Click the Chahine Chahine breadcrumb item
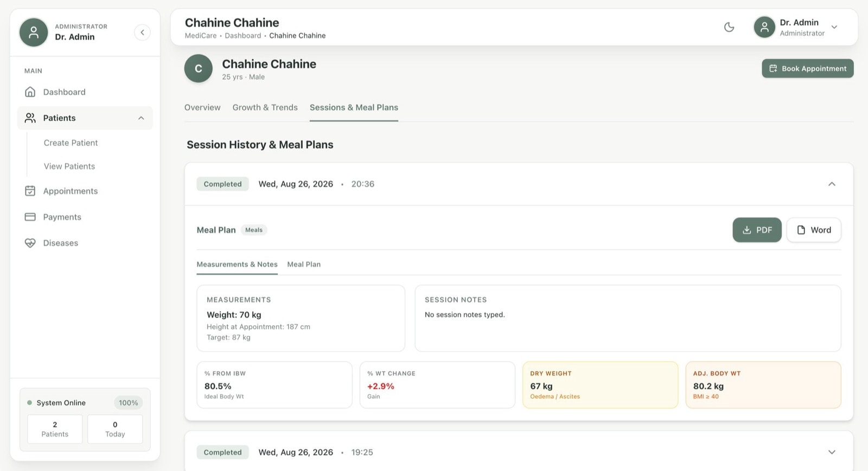The height and width of the screenshot is (471, 868). click(297, 36)
